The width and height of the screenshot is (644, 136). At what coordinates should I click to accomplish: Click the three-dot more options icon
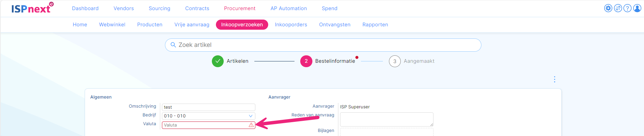(x=555, y=79)
